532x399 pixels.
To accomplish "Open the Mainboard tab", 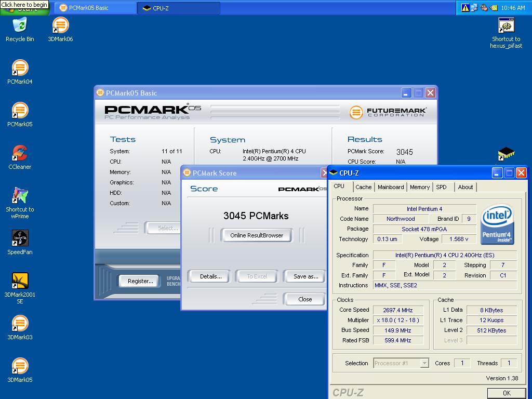I will [x=391, y=187].
